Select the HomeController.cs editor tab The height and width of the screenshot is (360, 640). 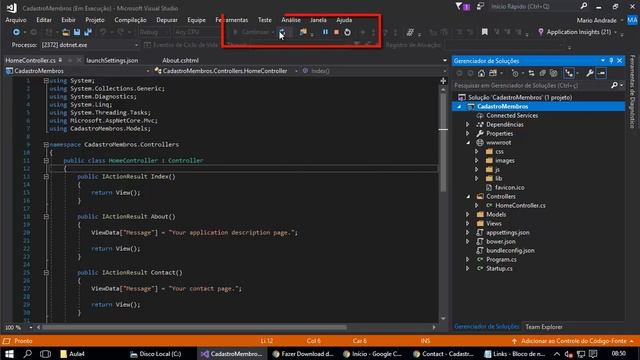[31, 60]
